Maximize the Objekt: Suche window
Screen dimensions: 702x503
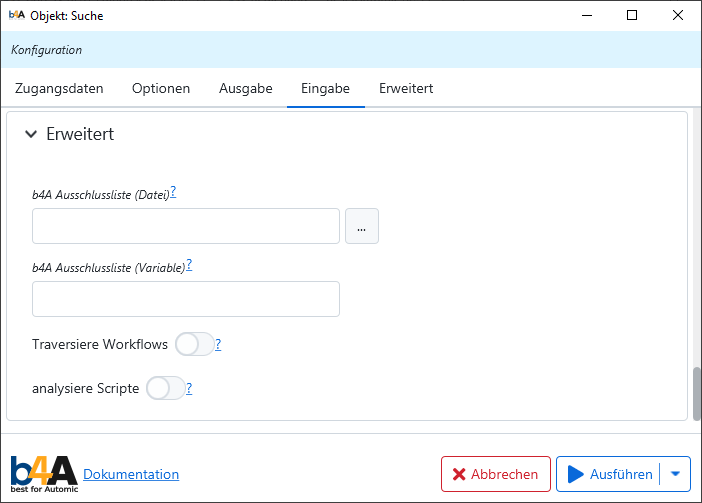632,15
